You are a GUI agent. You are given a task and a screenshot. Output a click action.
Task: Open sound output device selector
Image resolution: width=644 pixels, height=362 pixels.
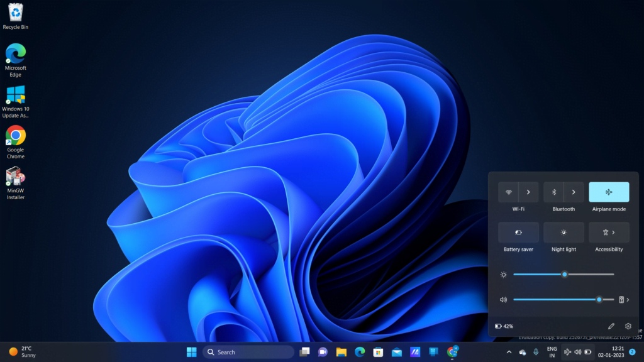(624, 300)
